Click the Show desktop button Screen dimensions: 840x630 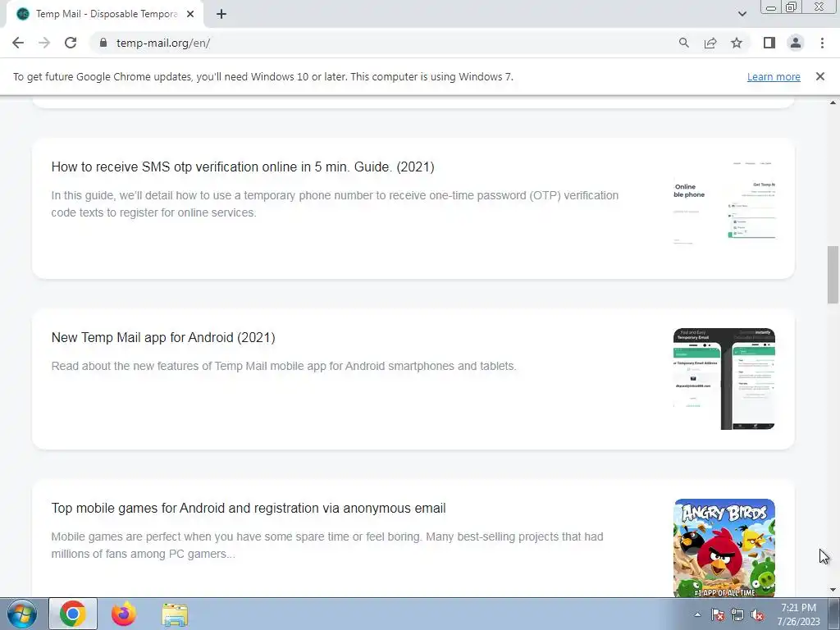[834, 614]
